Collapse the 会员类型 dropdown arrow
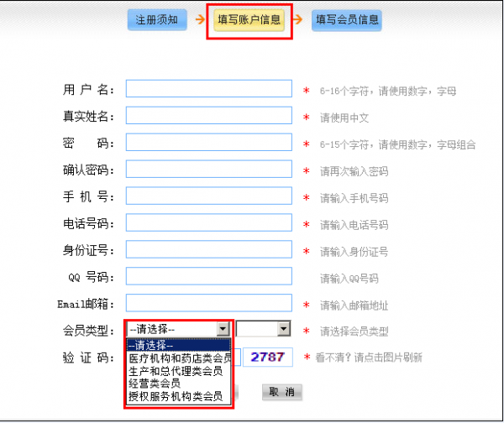 223,330
